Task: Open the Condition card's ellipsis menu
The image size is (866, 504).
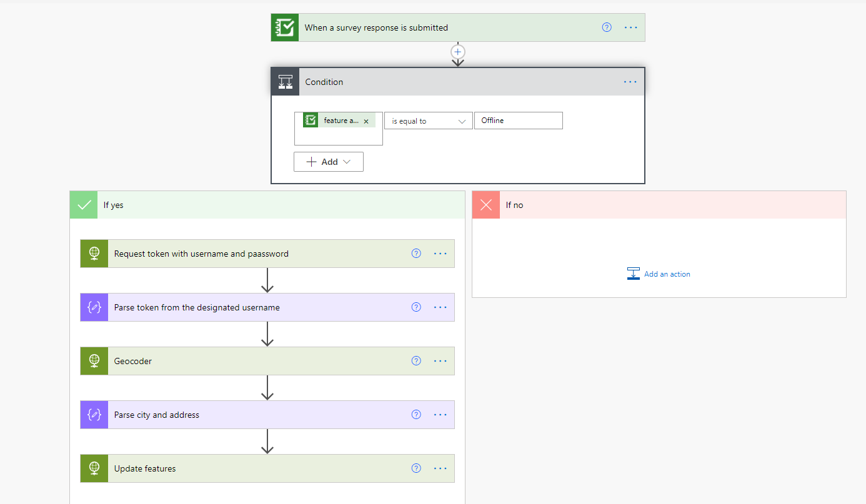Action: [x=630, y=81]
